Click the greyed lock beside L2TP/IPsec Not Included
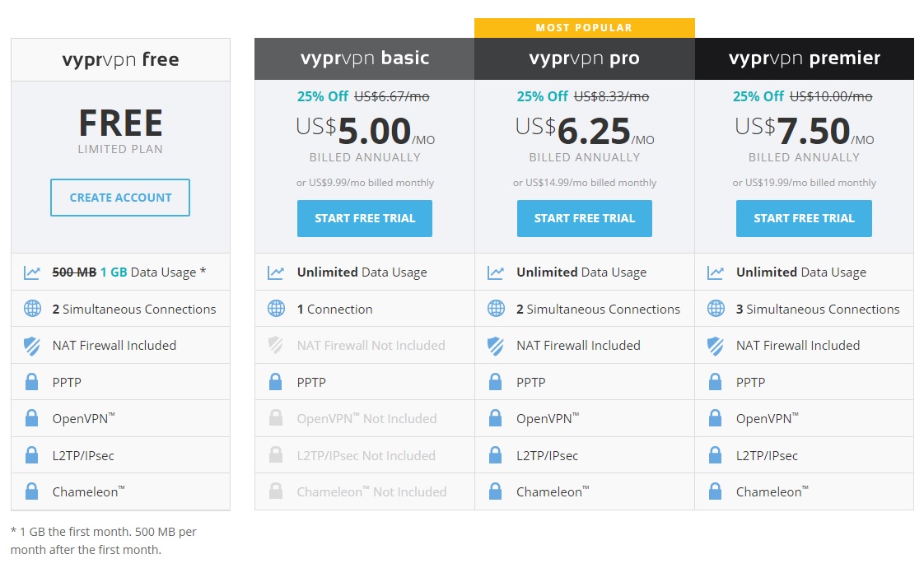The height and width of the screenshot is (582, 924). 275,455
